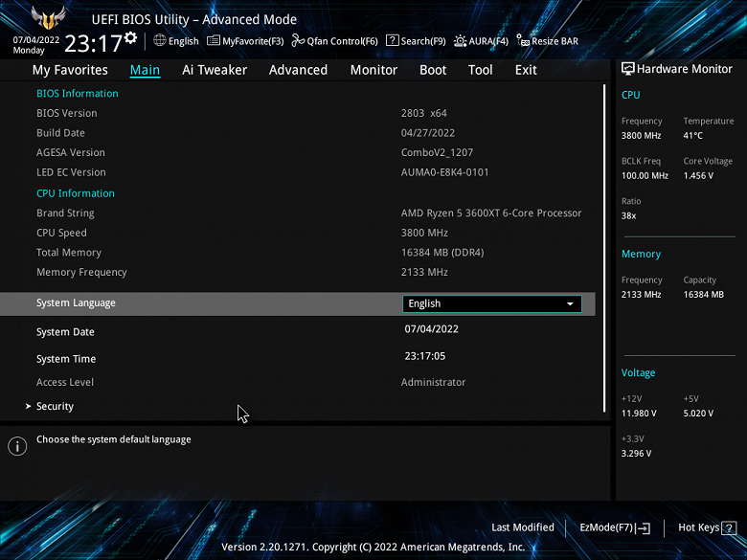The width and height of the screenshot is (747, 560).
Task: Click the Search(F9) question mark icon
Action: coord(392,40)
